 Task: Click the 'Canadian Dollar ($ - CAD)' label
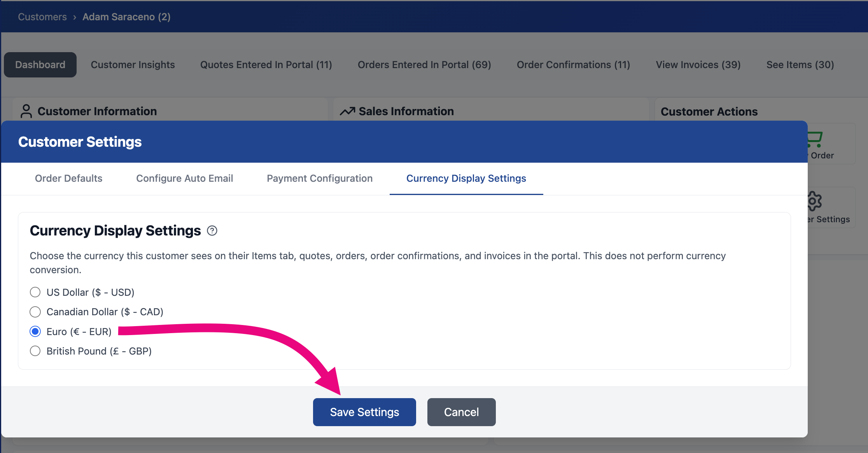tap(105, 312)
